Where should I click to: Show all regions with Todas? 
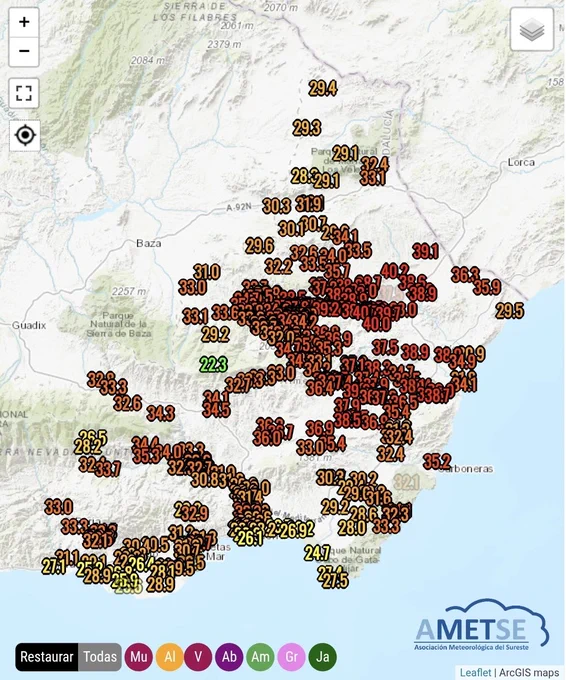(x=100, y=657)
